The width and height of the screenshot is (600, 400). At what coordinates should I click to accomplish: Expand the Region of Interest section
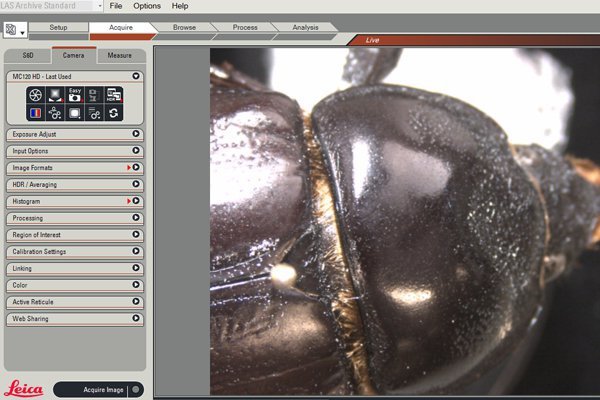click(x=74, y=234)
